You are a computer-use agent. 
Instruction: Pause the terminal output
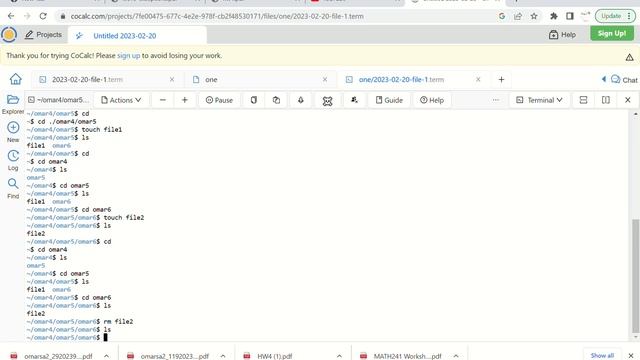point(219,100)
